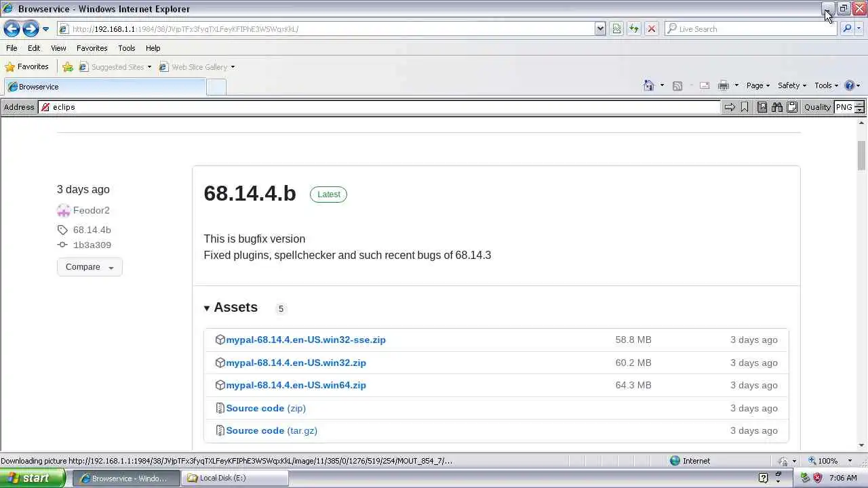Image resolution: width=868 pixels, height=488 pixels.
Task: Open the 68.14.4.b release title link
Action: [x=250, y=193]
